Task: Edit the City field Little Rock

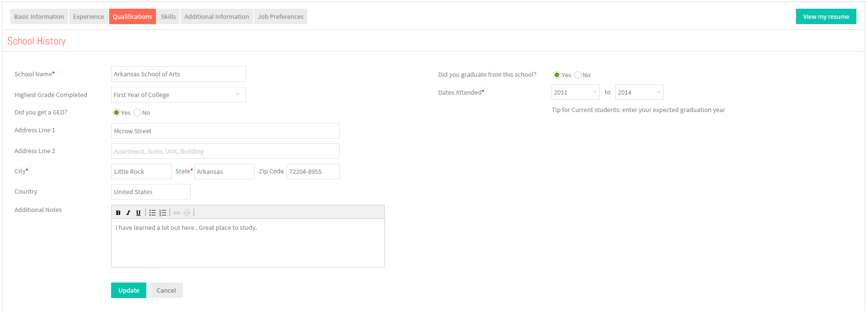Action: (x=141, y=171)
